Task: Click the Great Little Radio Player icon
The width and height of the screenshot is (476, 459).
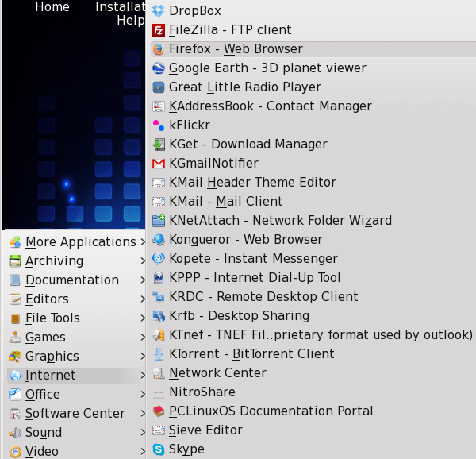Action: [x=159, y=87]
